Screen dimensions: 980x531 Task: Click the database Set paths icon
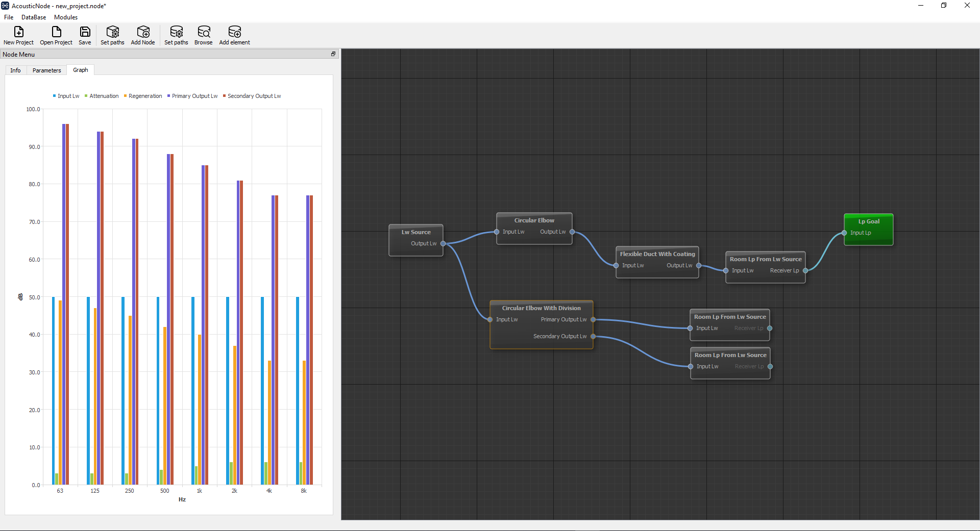pos(176,35)
